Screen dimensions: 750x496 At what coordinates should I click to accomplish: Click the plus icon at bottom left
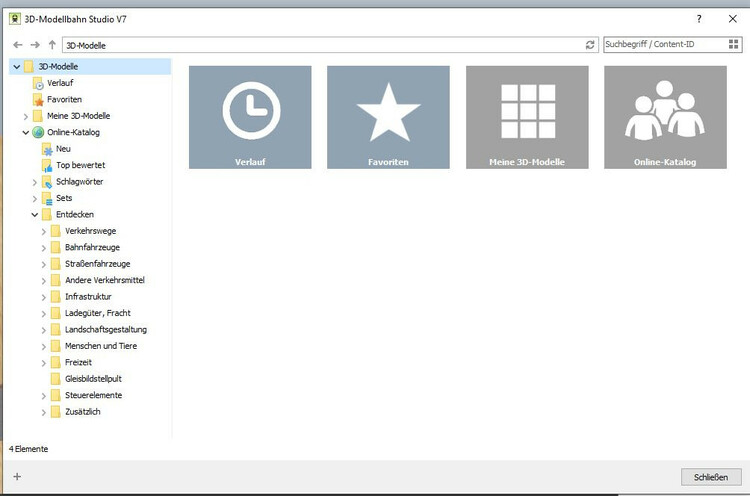click(x=17, y=476)
